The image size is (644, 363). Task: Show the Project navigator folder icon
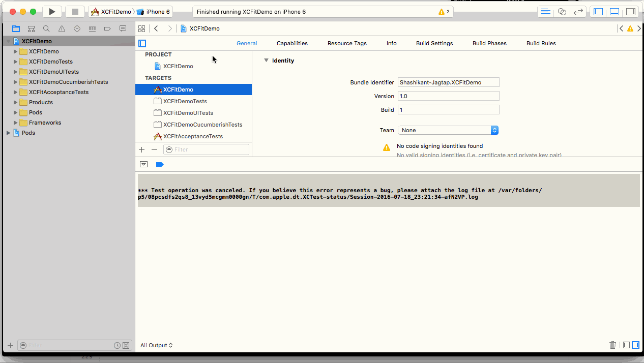click(x=16, y=29)
